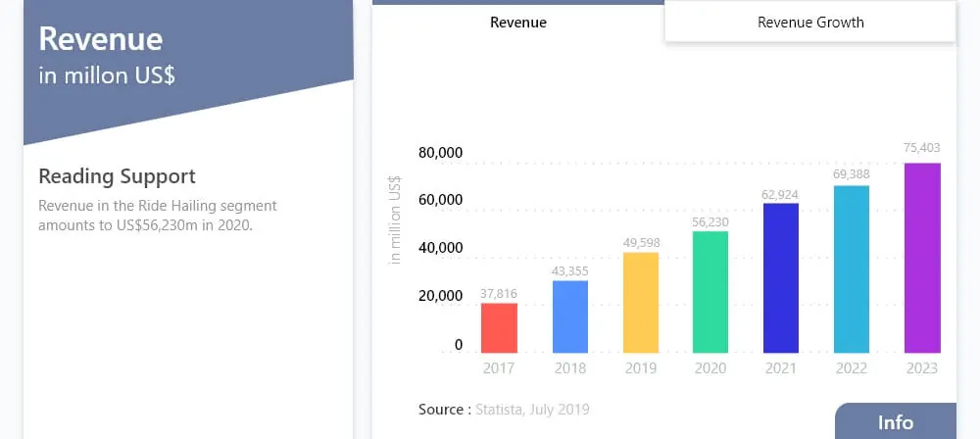Switch to the Revenue tab
The width and height of the screenshot is (980, 439).
(518, 23)
